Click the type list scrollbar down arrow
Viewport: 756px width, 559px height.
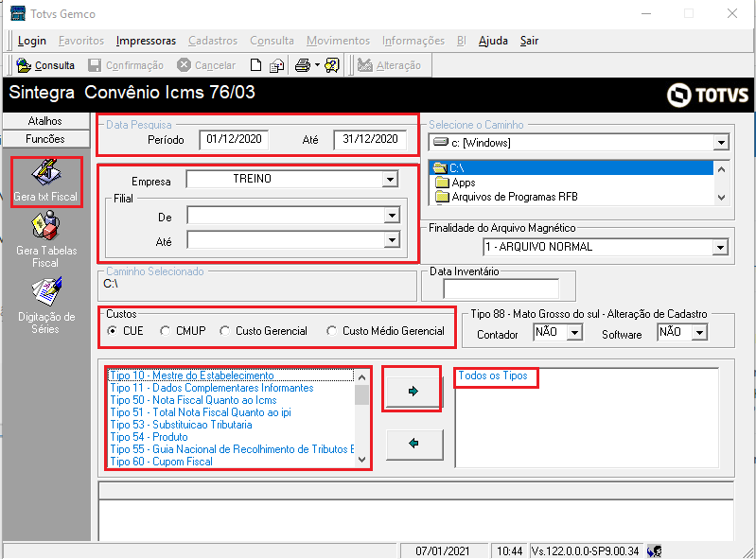point(362,461)
